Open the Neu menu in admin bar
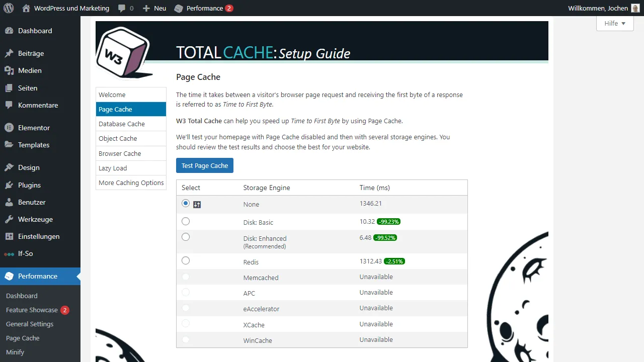Image resolution: width=644 pixels, height=362 pixels. click(154, 8)
